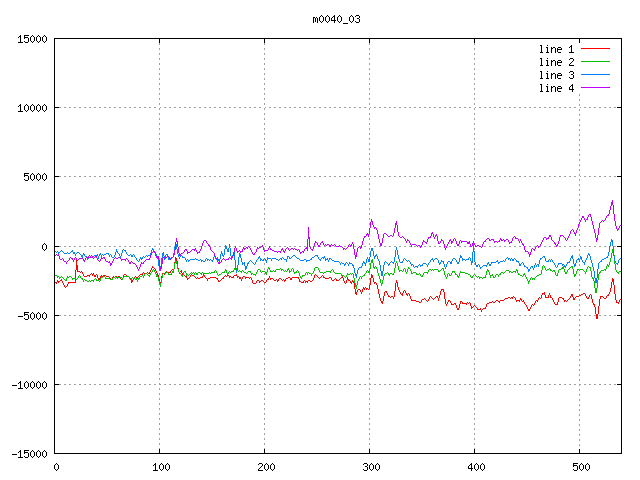This screenshot has height=480, width=640.
Task: Click the red line 1 legend sample
Action: pyautogui.click(x=596, y=49)
